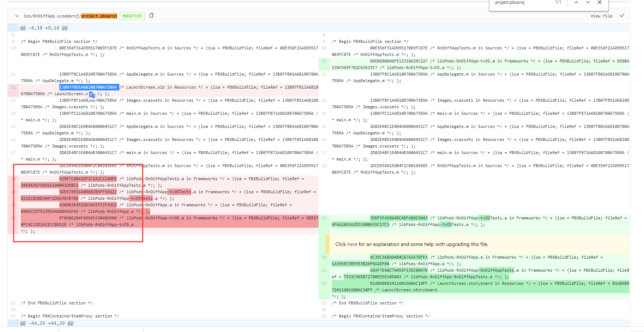644x332 pixels.
Task: Click line number 19 in new file gutter
Action: pyautogui.click(x=324, y=218)
